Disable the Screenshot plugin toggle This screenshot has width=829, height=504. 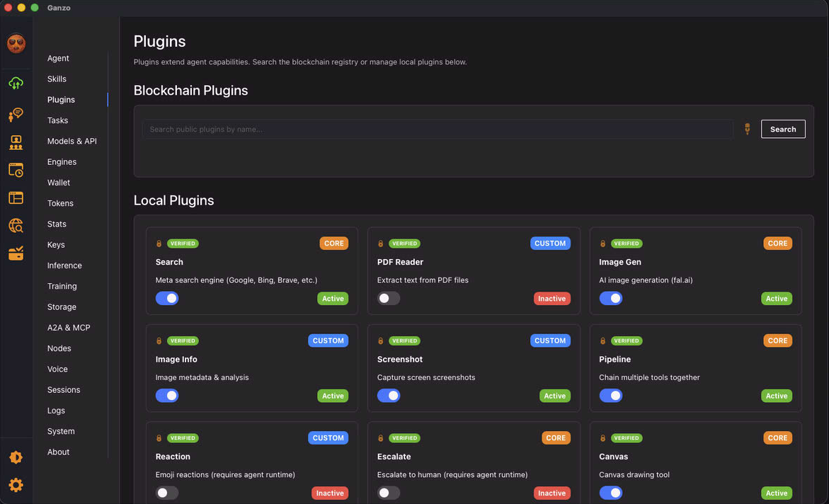pos(389,396)
